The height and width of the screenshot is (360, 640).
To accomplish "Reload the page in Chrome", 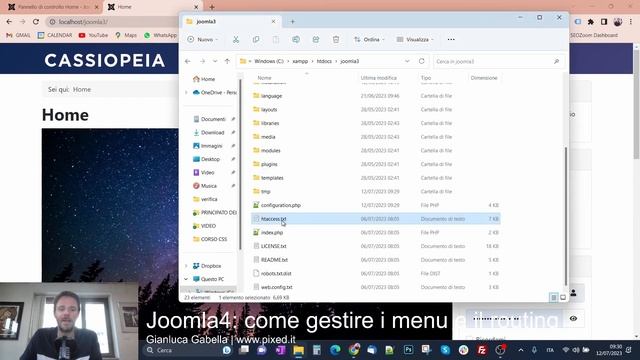I will tap(36, 22).
